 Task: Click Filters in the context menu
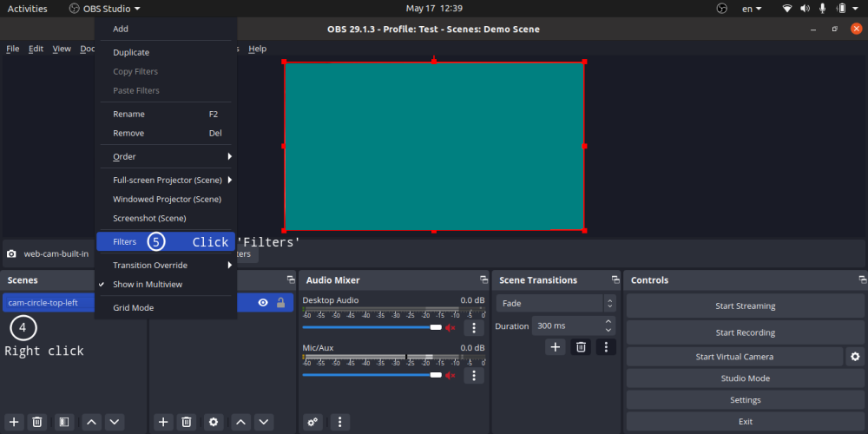coord(166,242)
